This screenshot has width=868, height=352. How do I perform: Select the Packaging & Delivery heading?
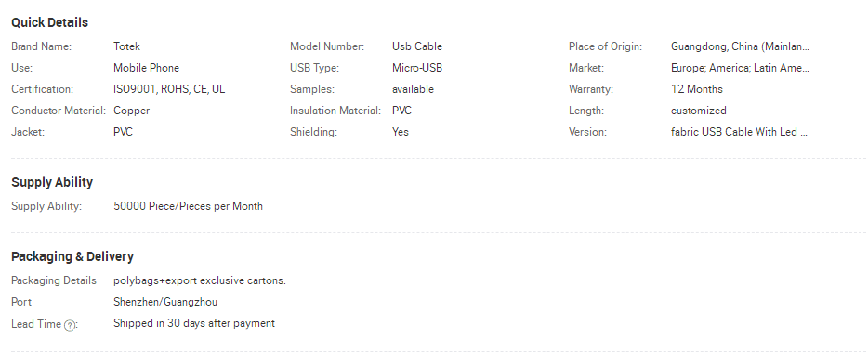pyautogui.click(x=72, y=257)
